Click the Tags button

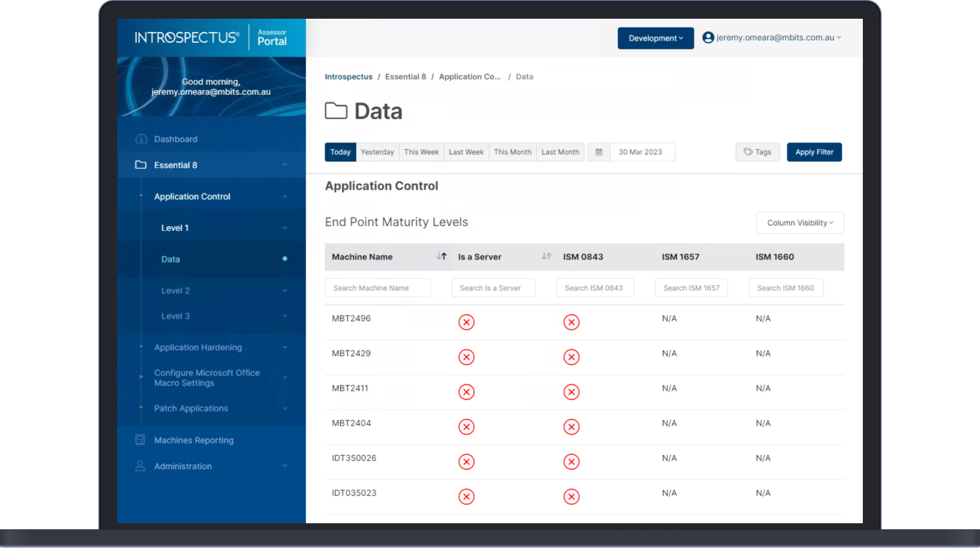coord(757,152)
